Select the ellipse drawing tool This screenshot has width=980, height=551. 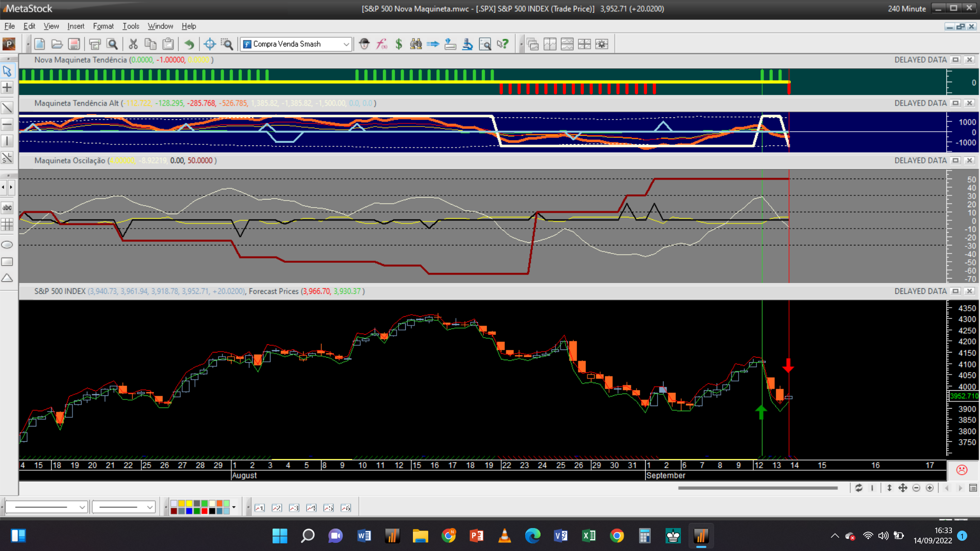pyautogui.click(x=7, y=245)
